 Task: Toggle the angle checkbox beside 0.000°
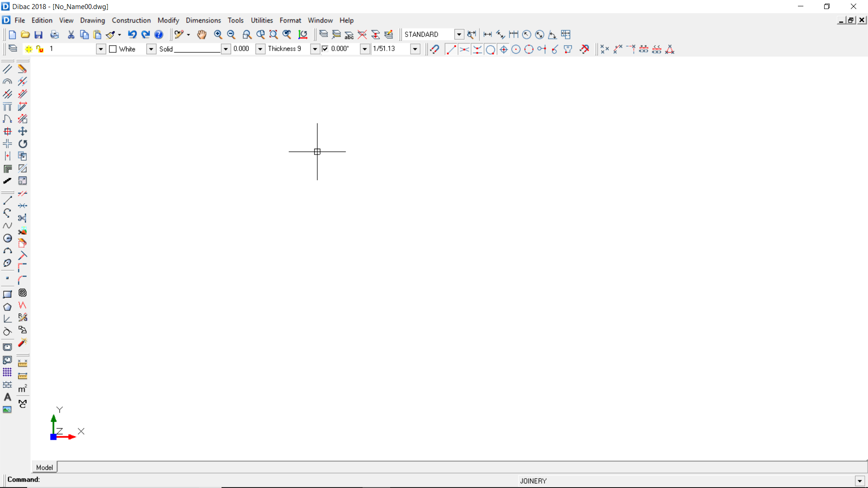325,49
